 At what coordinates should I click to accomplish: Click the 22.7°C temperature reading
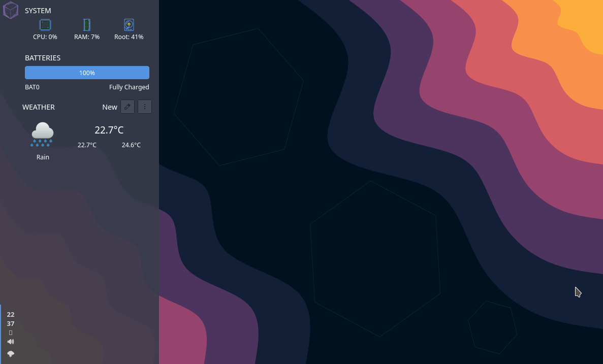tap(109, 130)
